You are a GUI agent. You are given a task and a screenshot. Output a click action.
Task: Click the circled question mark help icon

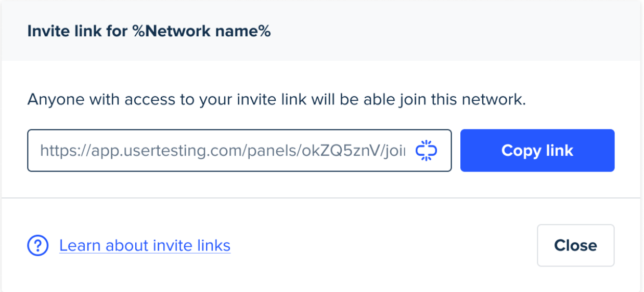[x=37, y=245]
